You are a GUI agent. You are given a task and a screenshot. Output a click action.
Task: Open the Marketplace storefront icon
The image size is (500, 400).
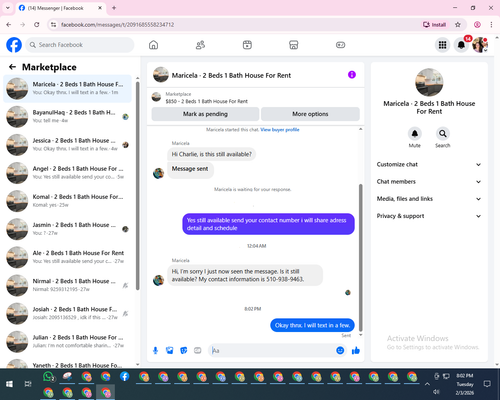coord(294,45)
